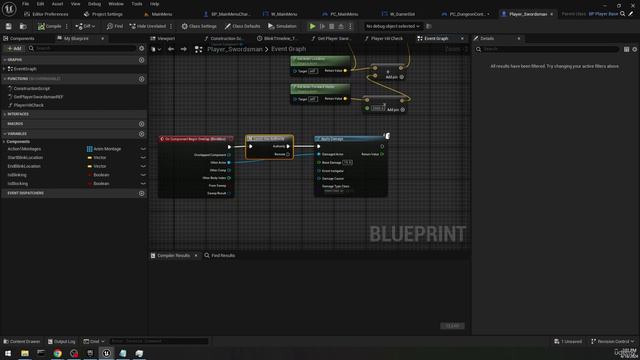Switch to the Player Hit Check tab
The image size is (640, 360).
(x=383, y=38)
